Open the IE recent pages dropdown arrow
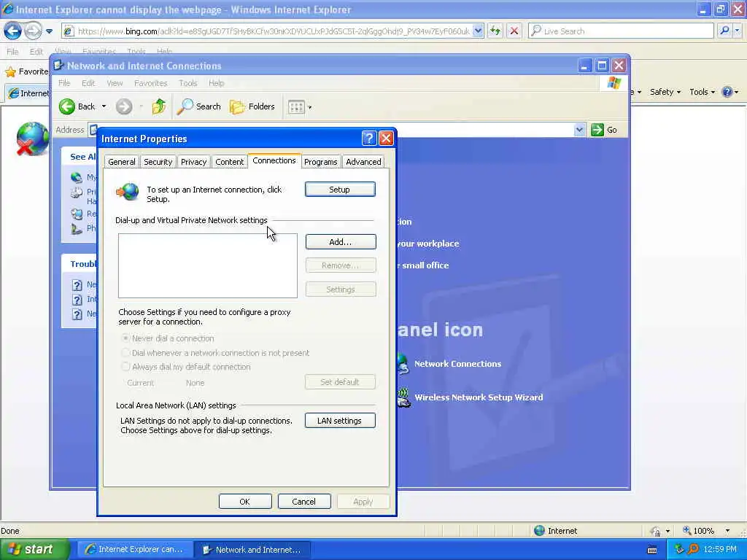This screenshot has height=560, width=747. [49, 31]
